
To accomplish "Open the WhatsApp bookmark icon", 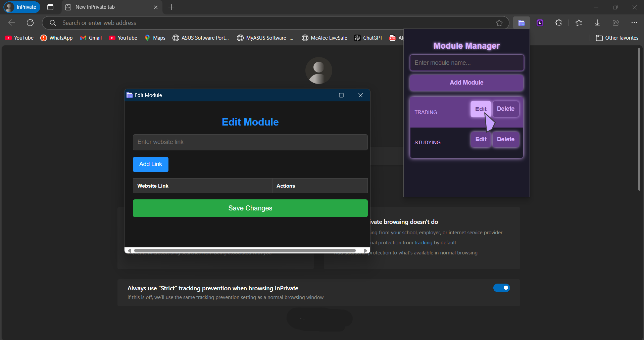I will [x=44, y=38].
